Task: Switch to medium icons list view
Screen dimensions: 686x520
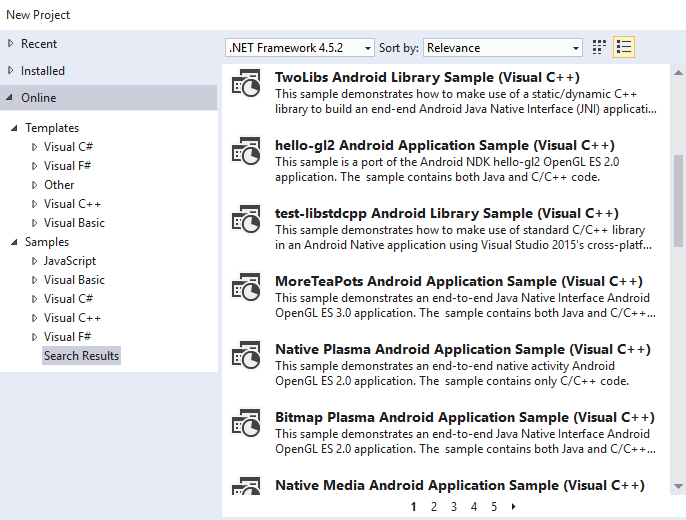Action: coord(624,47)
